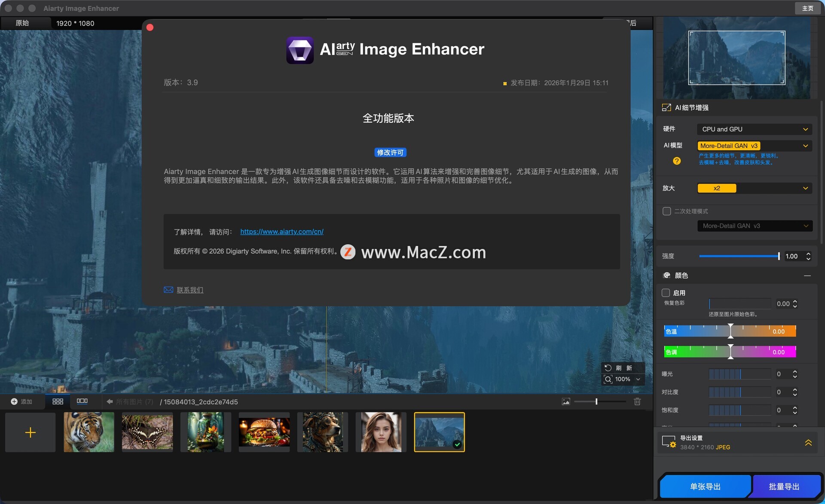Click the 强度 strength slider
The height and width of the screenshot is (504, 825).
pos(739,256)
